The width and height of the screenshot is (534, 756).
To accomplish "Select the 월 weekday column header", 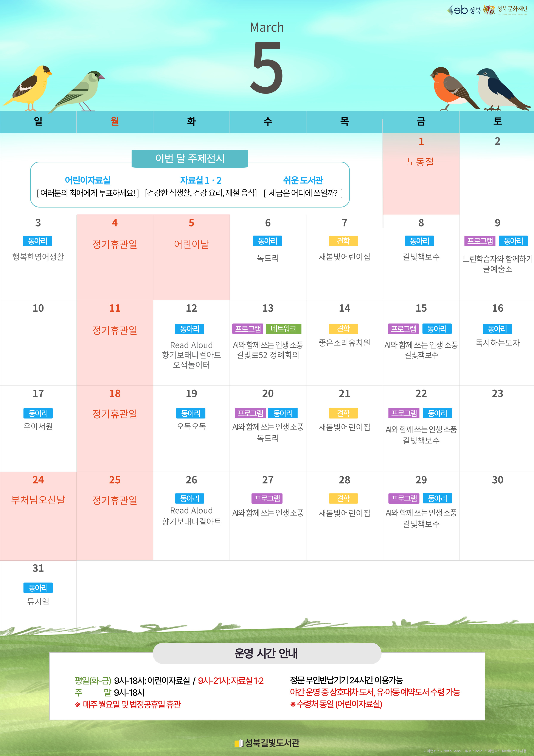I will click(x=115, y=122).
